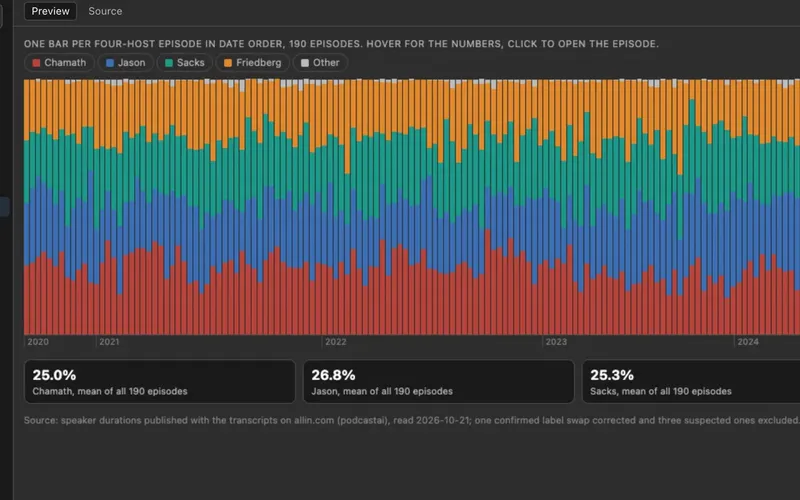
Task: Toggle the Chamath legend chip
Action: click(x=59, y=63)
